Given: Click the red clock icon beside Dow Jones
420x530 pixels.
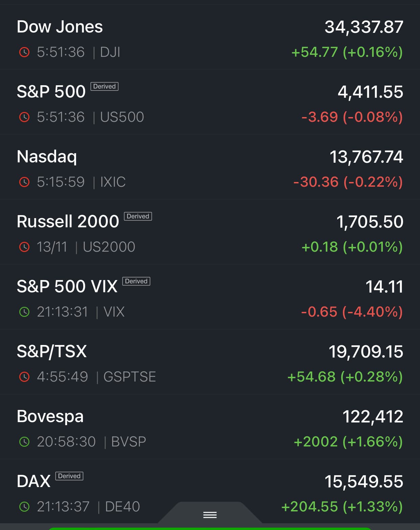Looking at the screenshot, I should click(x=24, y=52).
